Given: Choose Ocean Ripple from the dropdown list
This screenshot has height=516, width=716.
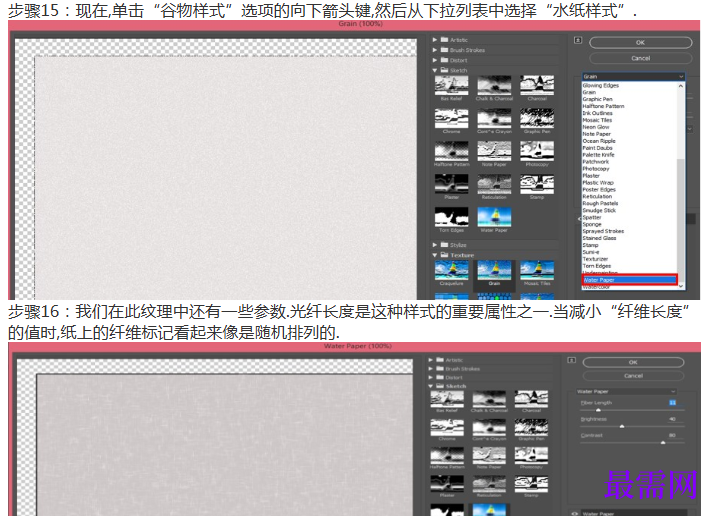Looking at the screenshot, I should tap(599, 141).
